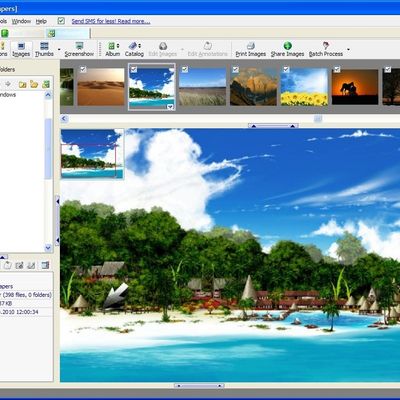Uncheck the selected beach thumbnail's checkbox
Screen dimensions: 400x400
(134, 69)
